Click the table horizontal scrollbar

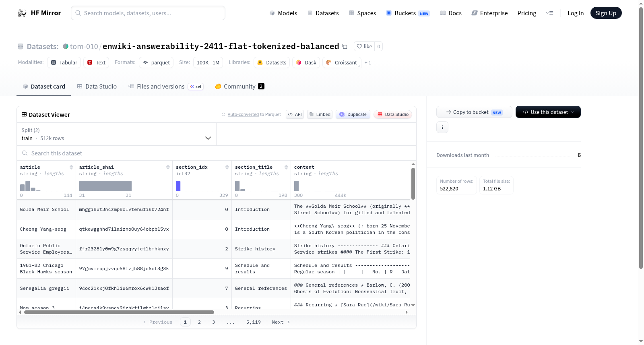(x=119, y=312)
